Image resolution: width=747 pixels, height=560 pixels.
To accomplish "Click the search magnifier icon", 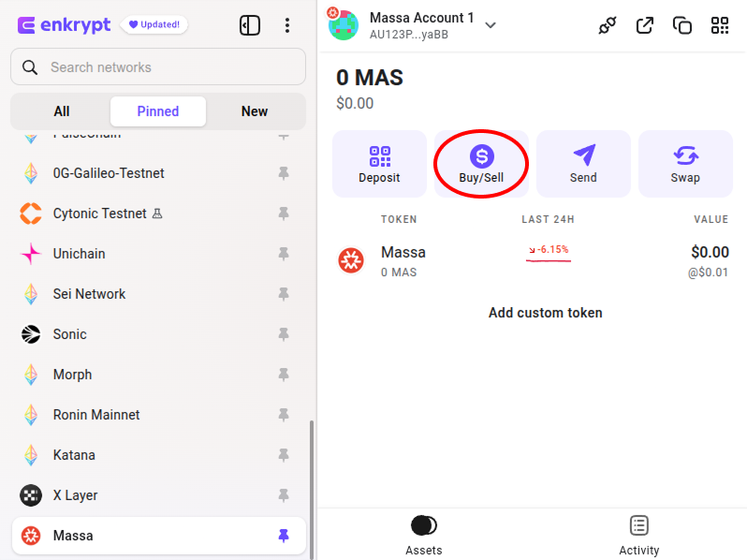I will pyautogui.click(x=30, y=67).
